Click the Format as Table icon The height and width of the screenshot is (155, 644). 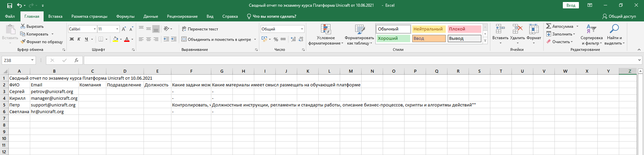[360, 29]
